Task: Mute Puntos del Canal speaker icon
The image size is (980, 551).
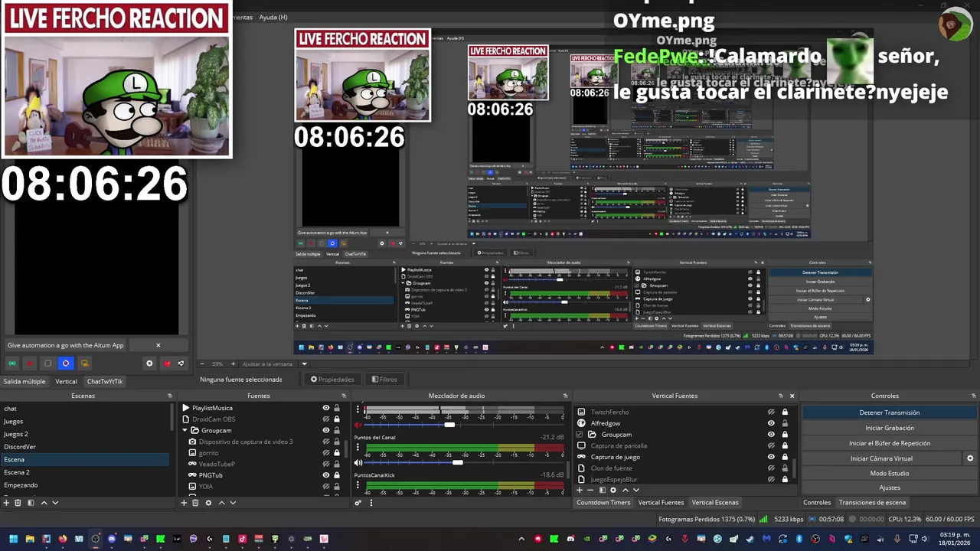Action: point(358,463)
